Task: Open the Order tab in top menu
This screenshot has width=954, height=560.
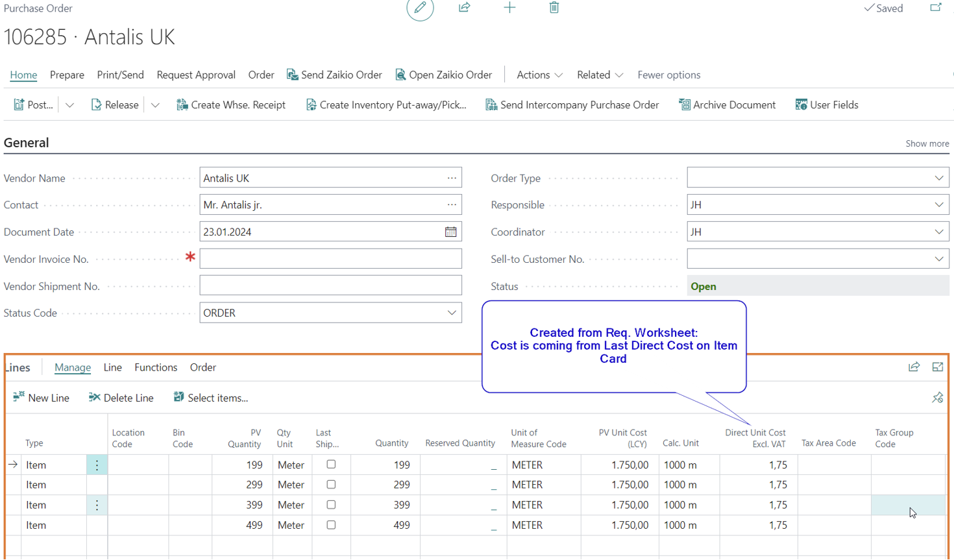Action: (261, 75)
